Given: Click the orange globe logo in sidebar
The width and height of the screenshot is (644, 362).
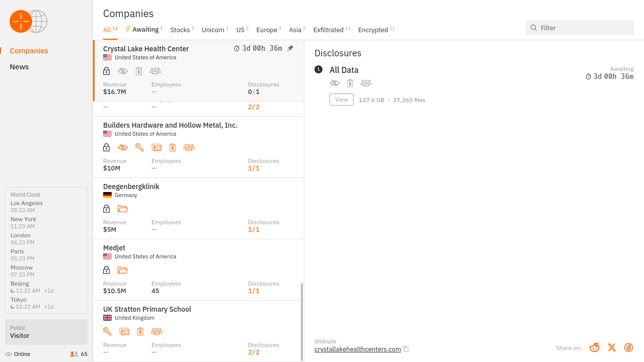Looking at the screenshot, I should click(29, 21).
